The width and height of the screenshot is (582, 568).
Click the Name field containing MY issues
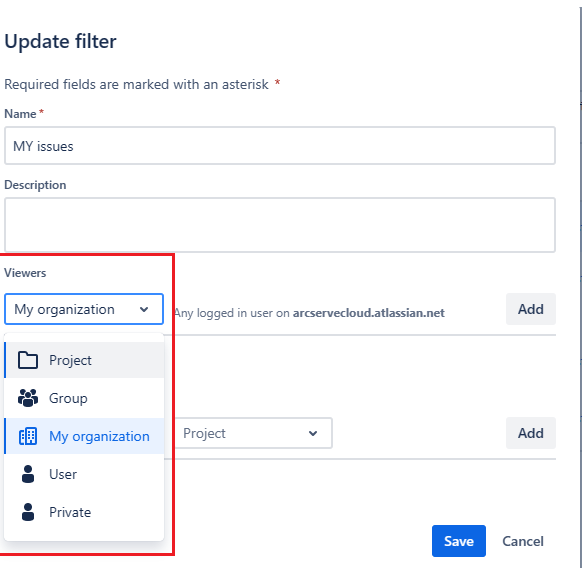pyautogui.click(x=280, y=146)
